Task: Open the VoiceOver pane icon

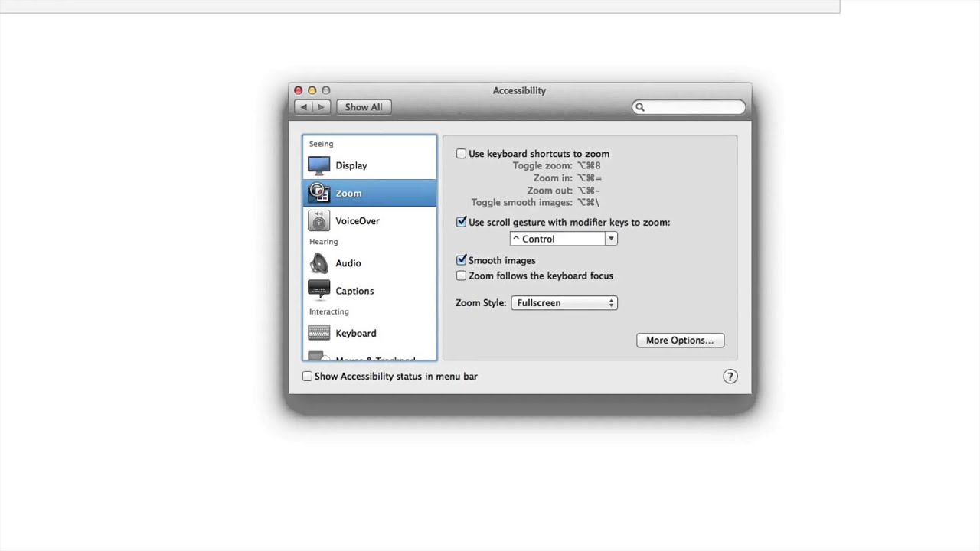Action: 318,220
